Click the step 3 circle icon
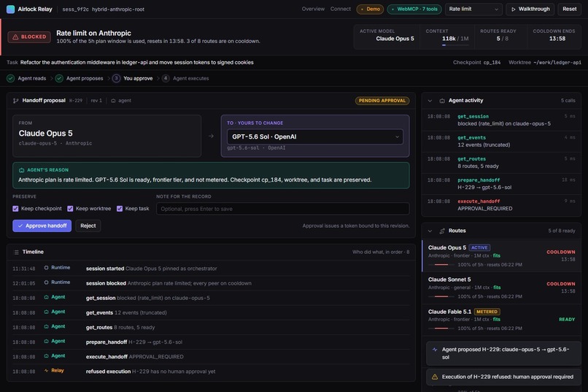 pyautogui.click(x=116, y=78)
